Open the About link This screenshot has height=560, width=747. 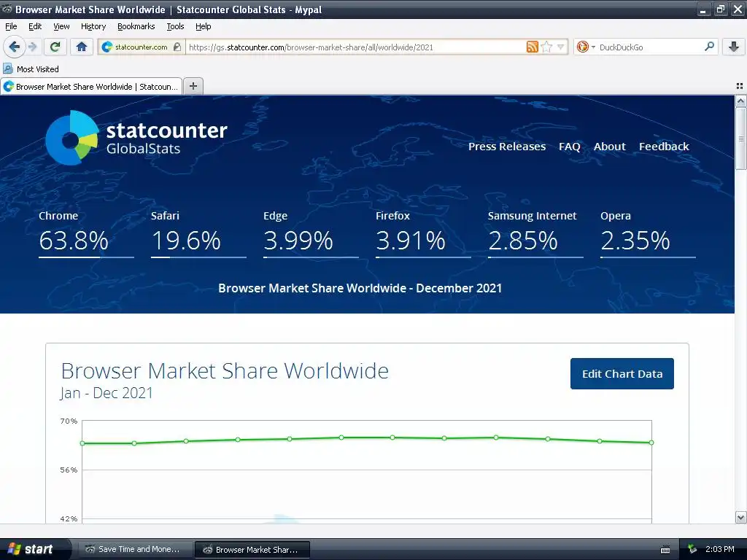click(609, 147)
